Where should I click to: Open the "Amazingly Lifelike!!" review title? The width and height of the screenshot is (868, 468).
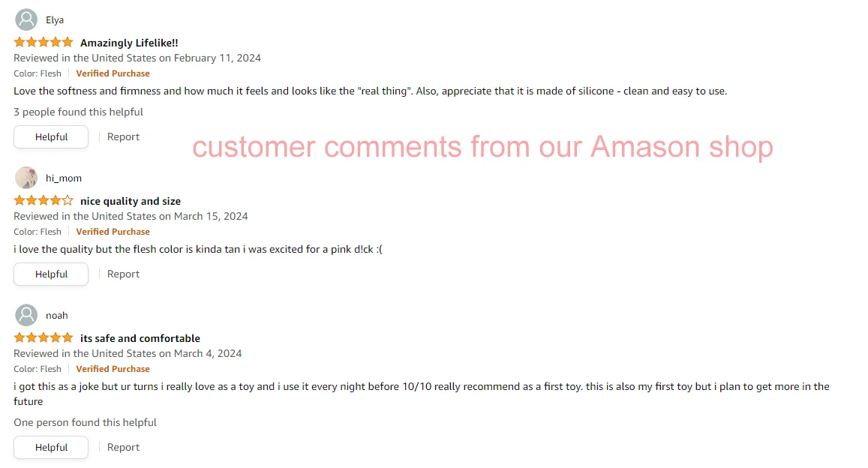click(x=129, y=43)
